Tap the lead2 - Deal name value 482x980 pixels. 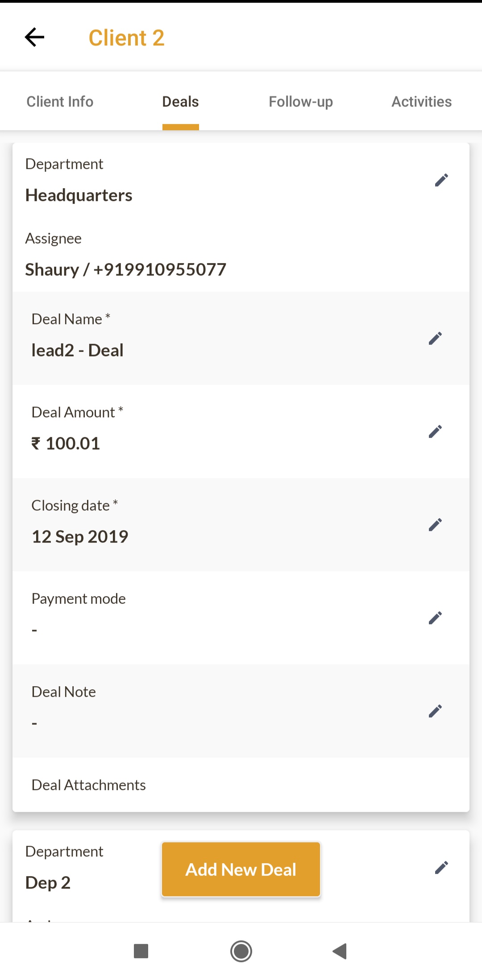[x=77, y=350]
